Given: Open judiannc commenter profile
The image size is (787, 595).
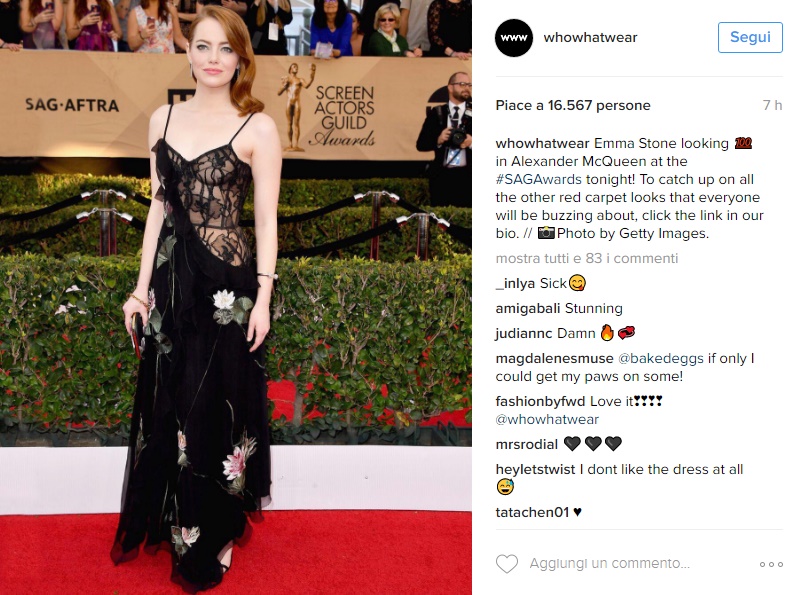Looking at the screenshot, I should click(524, 333).
